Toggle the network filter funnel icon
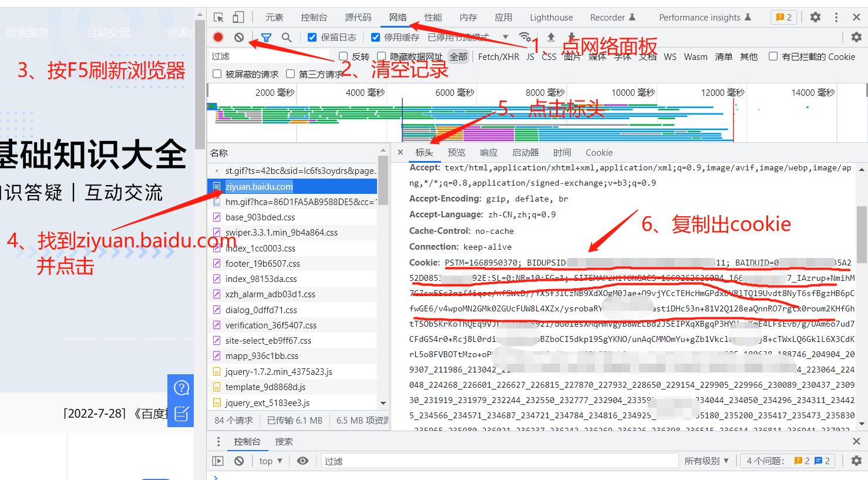Image resolution: width=868 pixels, height=480 pixels. [x=266, y=37]
